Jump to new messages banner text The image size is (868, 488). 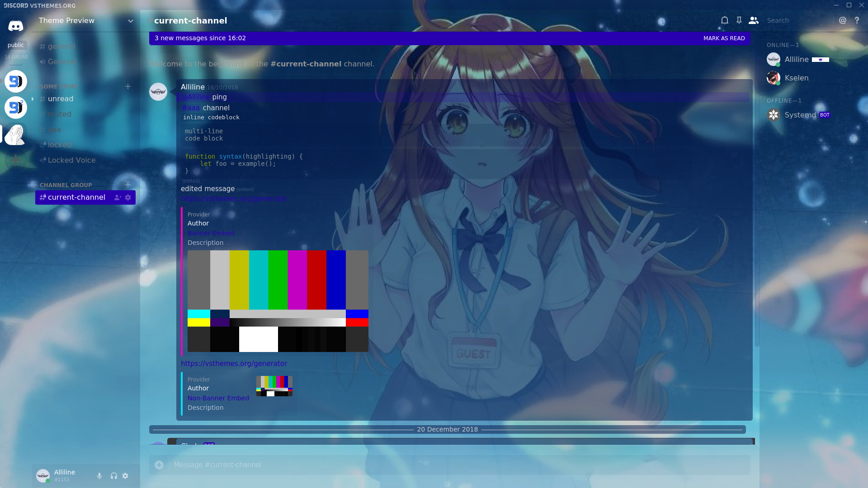200,38
